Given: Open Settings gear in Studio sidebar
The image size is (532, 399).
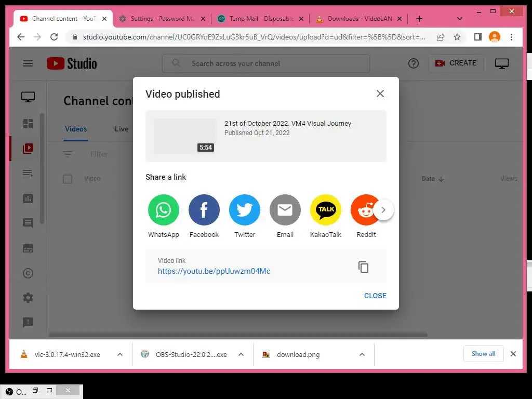Looking at the screenshot, I should tap(28, 298).
